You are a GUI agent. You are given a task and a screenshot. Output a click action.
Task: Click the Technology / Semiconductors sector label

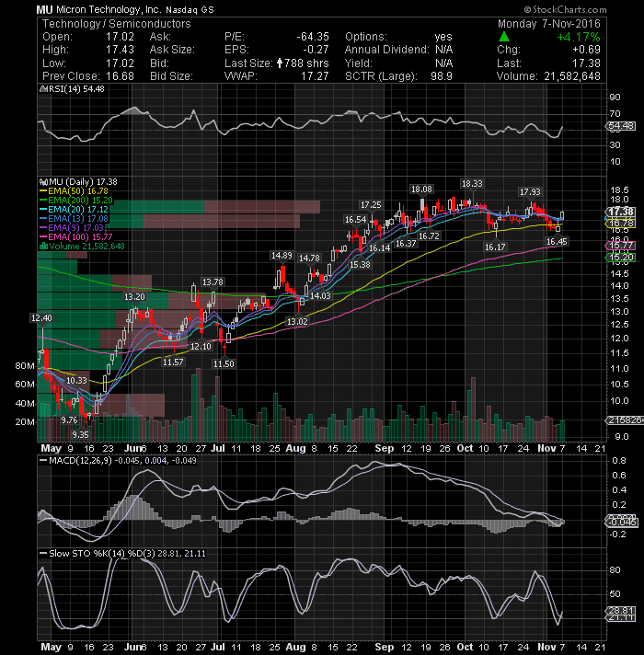[117, 24]
